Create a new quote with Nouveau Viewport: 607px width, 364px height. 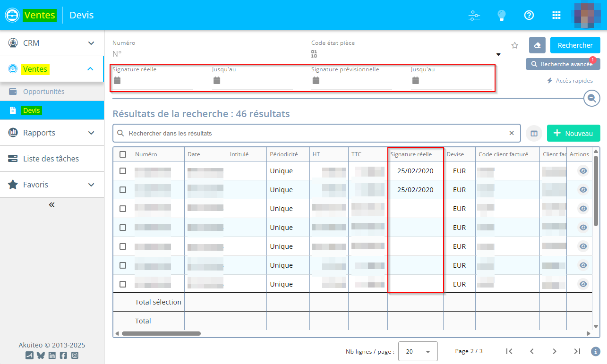[x=573, y=134]
